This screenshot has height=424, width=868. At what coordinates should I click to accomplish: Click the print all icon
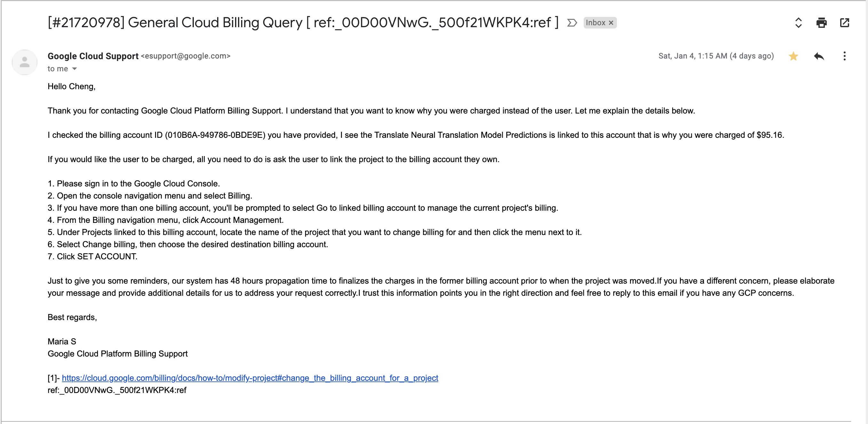[x=821, y=23]
